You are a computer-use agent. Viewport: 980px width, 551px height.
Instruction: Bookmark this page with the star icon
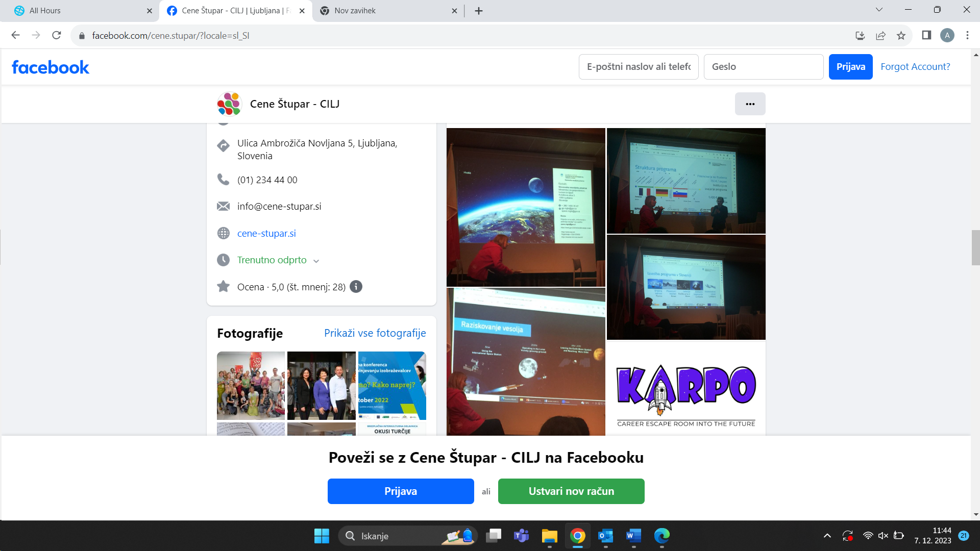[901, 35]
